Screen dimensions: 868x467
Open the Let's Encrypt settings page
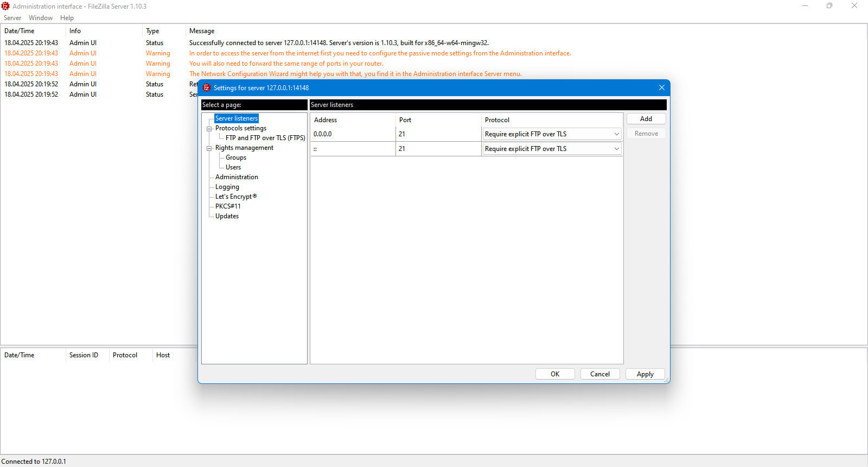(x=236, y=197)
